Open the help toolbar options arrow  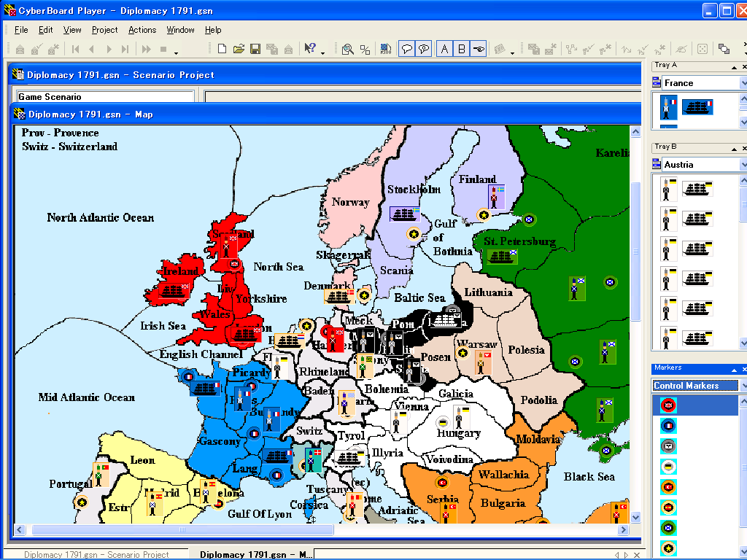coord(322,52)
